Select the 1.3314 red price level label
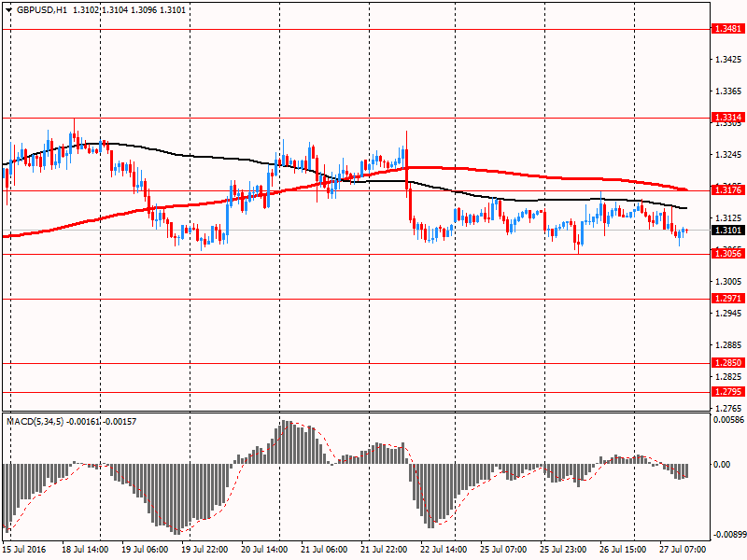747x560 pixels. (728, 118)
